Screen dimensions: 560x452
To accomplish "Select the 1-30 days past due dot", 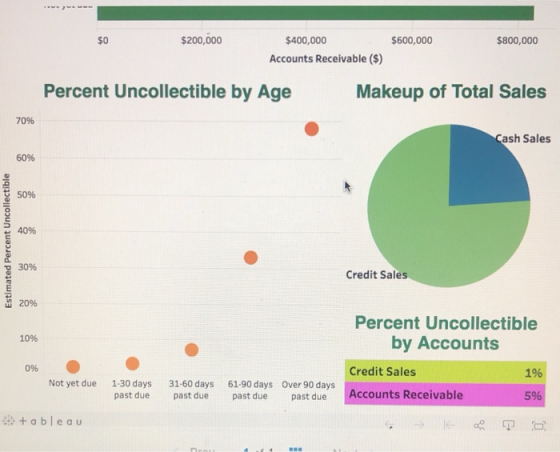I will click(132, 363).
